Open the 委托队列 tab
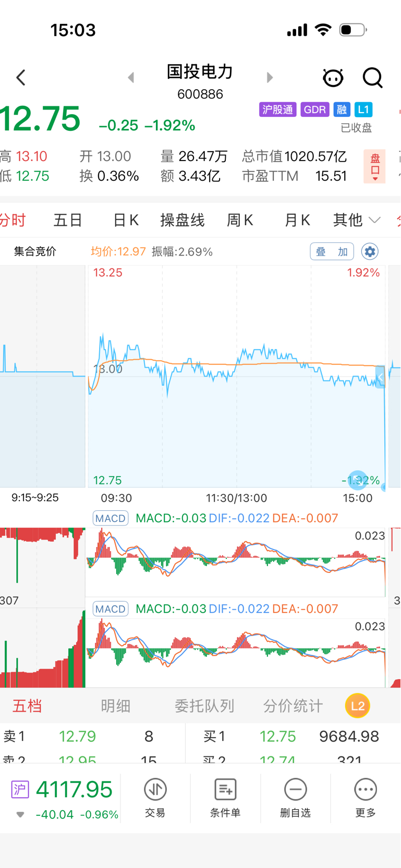401x868 pixels. pos(204,706)
